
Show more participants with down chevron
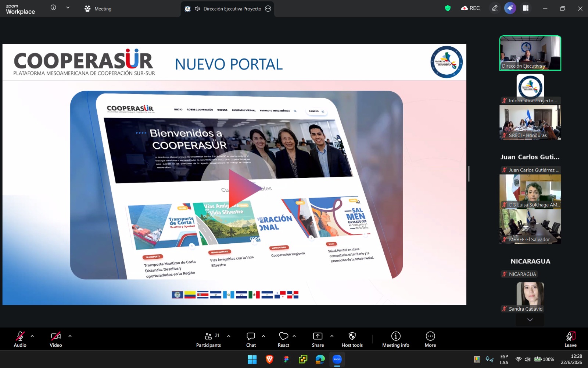tap(530, 320)
